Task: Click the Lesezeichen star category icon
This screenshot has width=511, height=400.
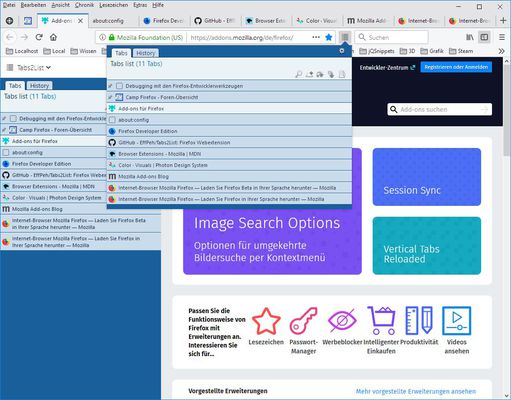Action: click(x=266, y=321)
